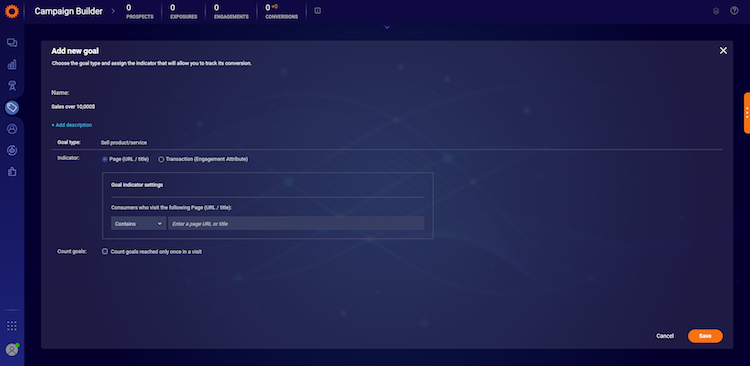Save the new goal
750x366 pixels.
[705, 336]
